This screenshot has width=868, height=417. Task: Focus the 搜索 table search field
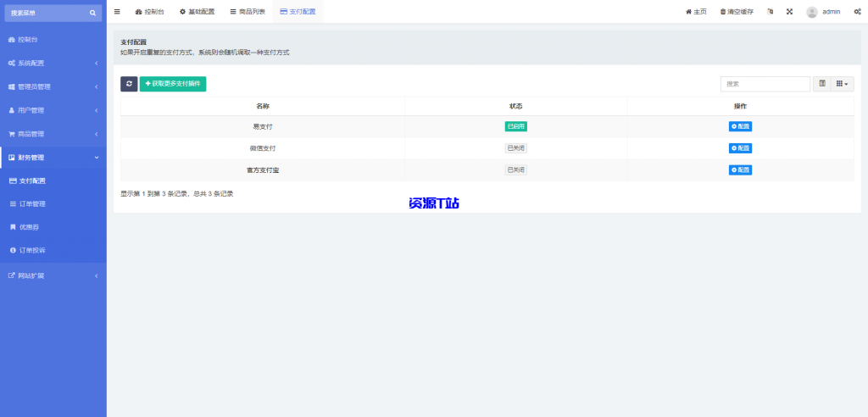[765, 84]
